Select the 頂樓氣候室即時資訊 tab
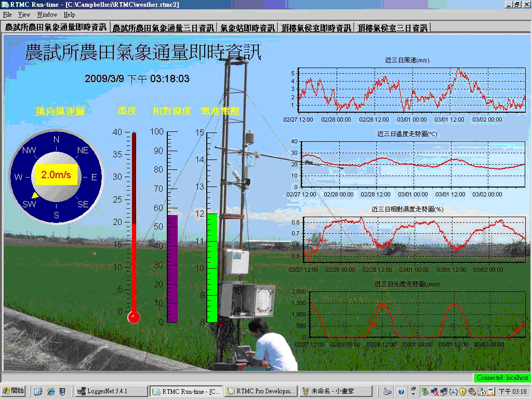 point(316,28)
